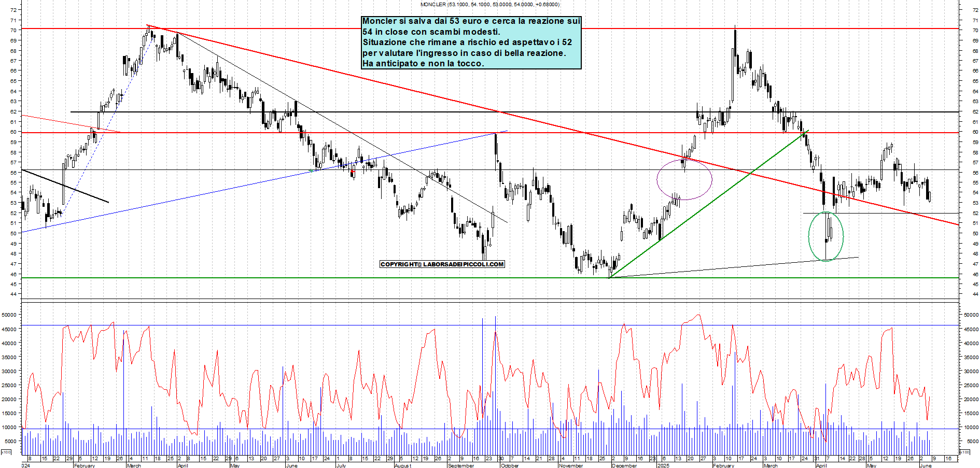The height and width of the screenshot is (468, 980).
Task: Click the '024' year label at axis start
Action: 26,465
